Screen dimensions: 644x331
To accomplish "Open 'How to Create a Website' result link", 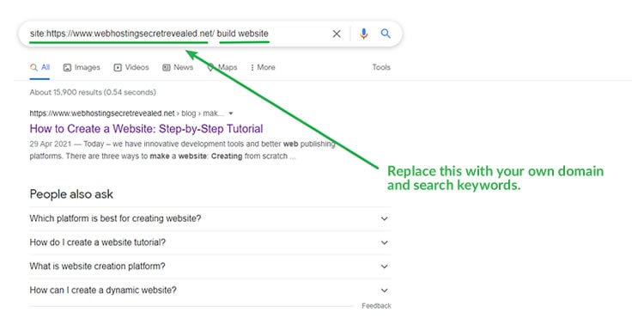I will click(x=146, y=129).
